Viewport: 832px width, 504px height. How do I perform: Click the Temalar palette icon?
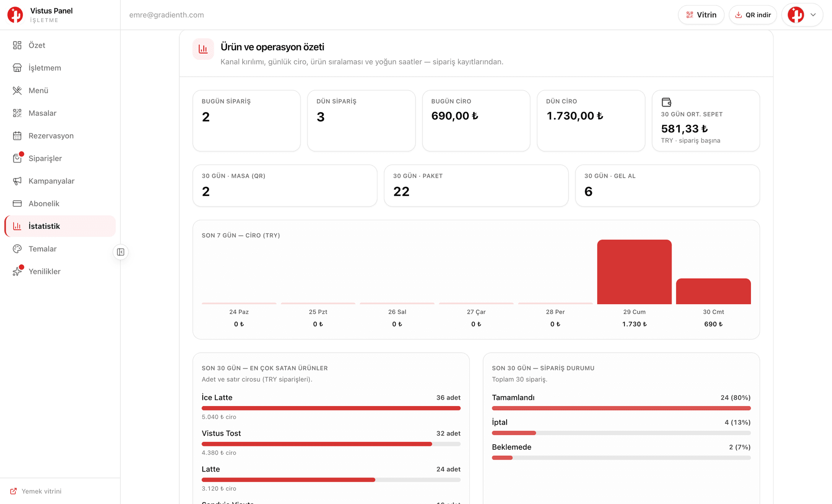pos(17,249)
